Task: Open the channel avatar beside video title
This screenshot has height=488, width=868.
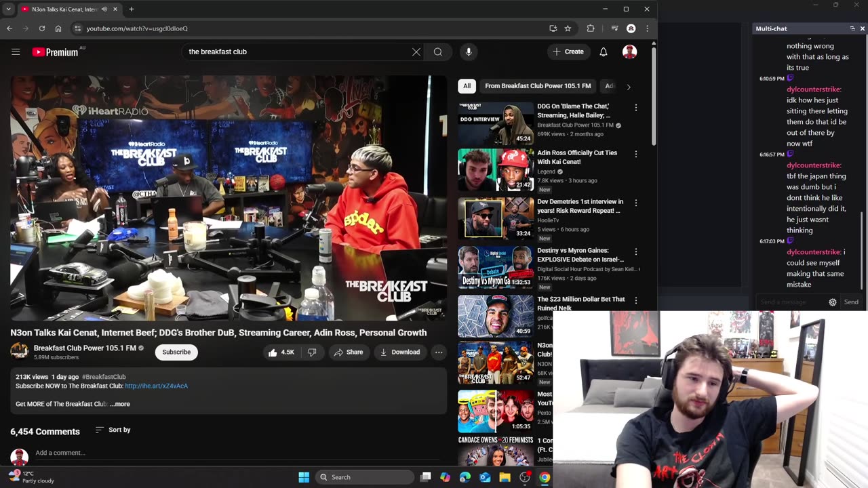Action: (19, 351)
